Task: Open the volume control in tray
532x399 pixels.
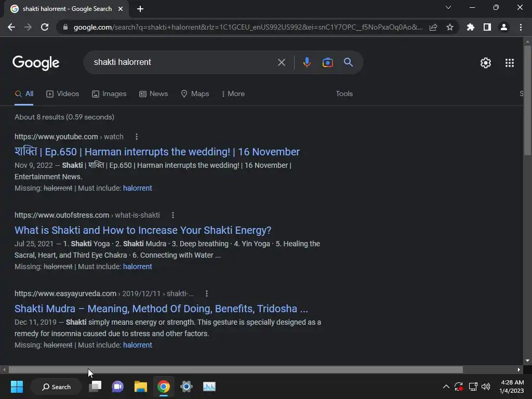Action: coord(486,387)
